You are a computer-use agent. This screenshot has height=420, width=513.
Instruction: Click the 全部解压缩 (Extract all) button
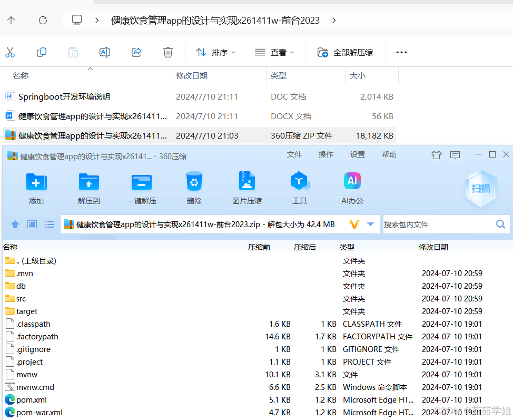(346, 52)
